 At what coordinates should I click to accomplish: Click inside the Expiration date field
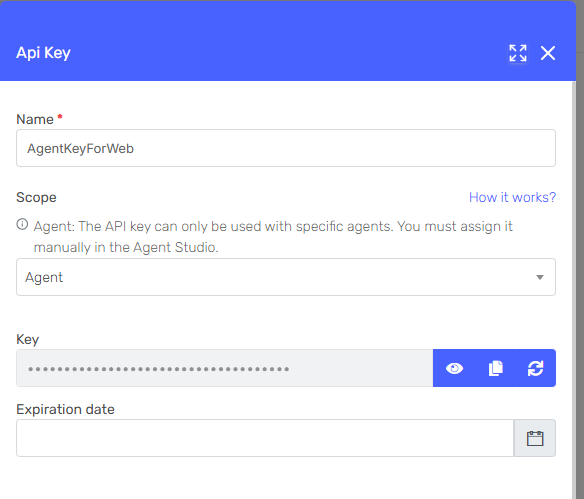[265, 438]
